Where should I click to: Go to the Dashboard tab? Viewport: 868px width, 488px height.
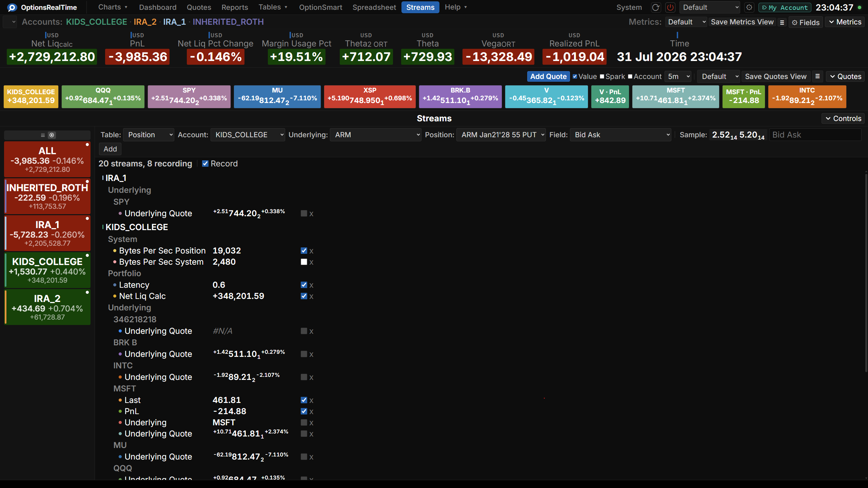tap(158, 7)
